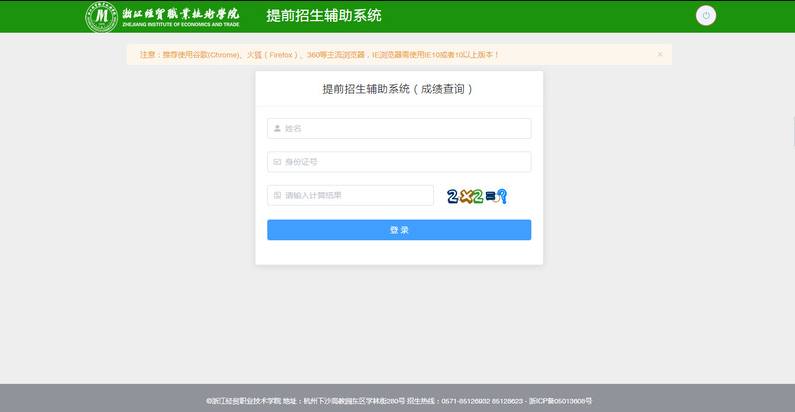Image resolution: width=795 pixels, height=412 pixels.
Task: Click the ZHEJIANG INSTITUTE OF ECONOMICS AND TRADE text
Action: point(180,25)
